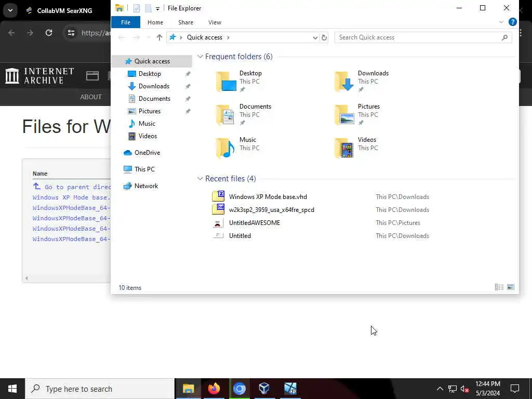
Task: Click the breadcrumb chevron after Quick access
Action: click(x=229, y=37)
